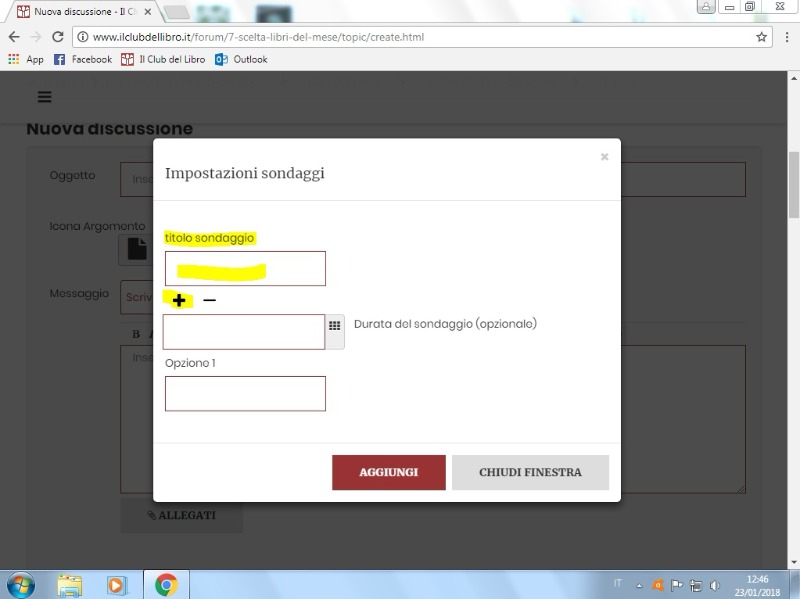This screenshot has height=599, width=800.
Task: Click the plus icon to add poll option
Action: [x=179, y=300]
